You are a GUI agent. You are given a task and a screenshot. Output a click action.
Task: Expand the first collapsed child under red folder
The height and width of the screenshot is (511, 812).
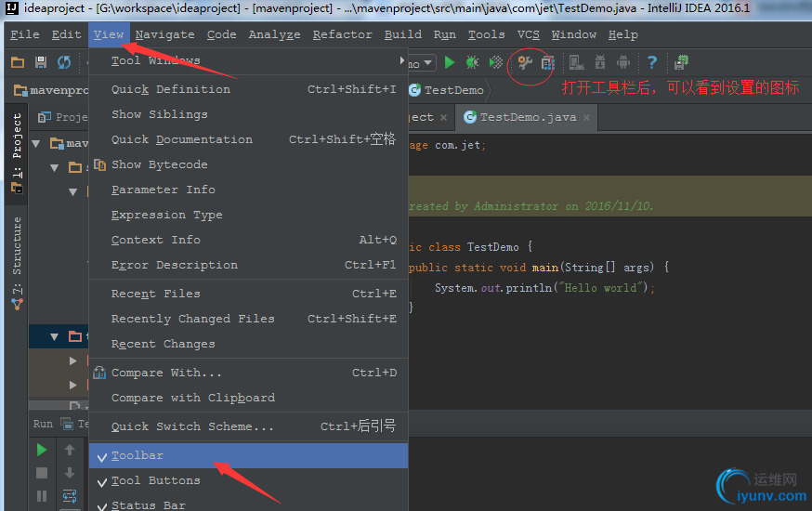[73, 360]
